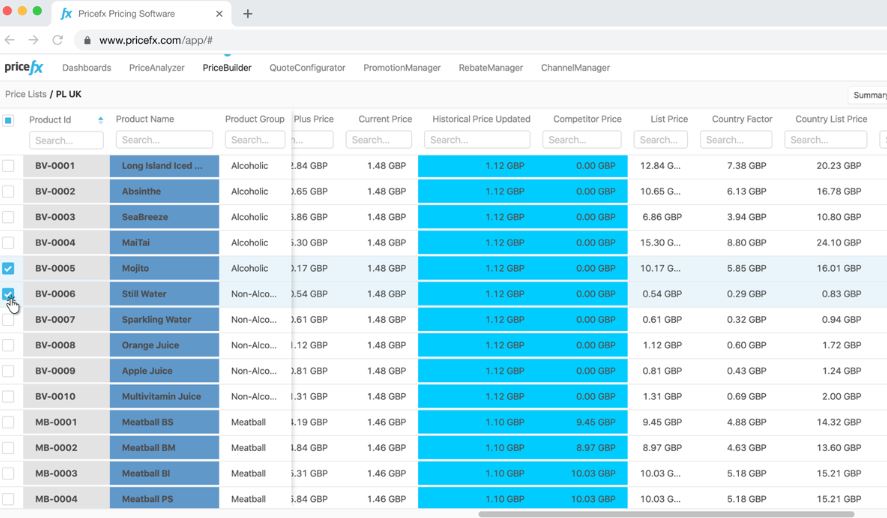Viewport: 887px width, 518px height.
Task: Reload the page with refresh icon
Action: pos(57,40)
